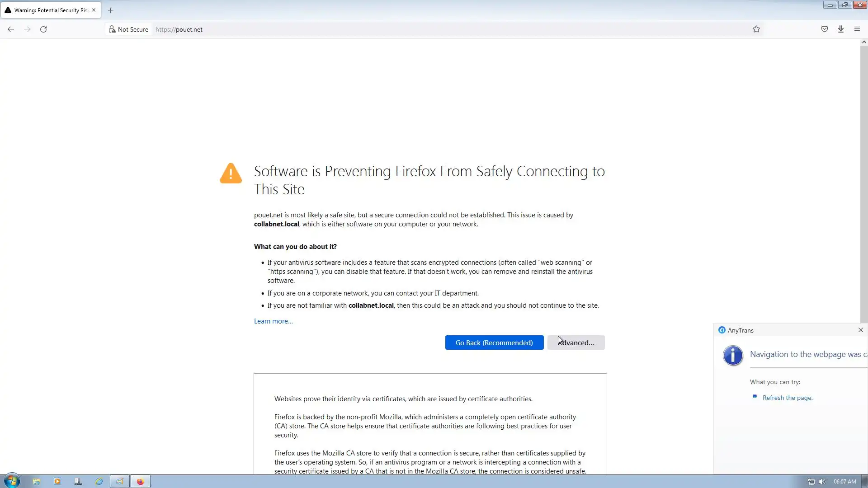Close the Warning: Potential Security Risk tab
Screen dimensions: 868x488
(94, 10)
